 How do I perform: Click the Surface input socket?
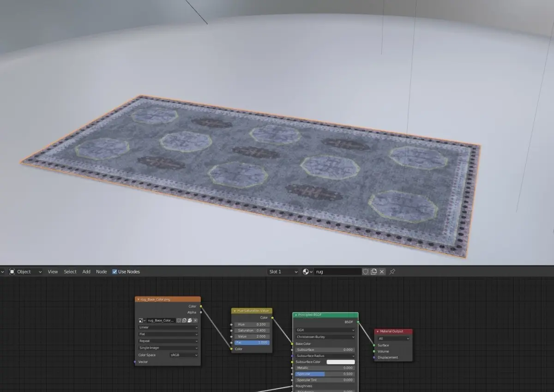click(374, 345)
